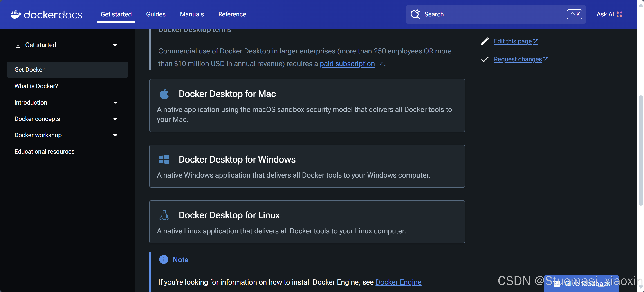644x292 pixels.
Task: Follow the paid subscription link
Action: point(347,64)
